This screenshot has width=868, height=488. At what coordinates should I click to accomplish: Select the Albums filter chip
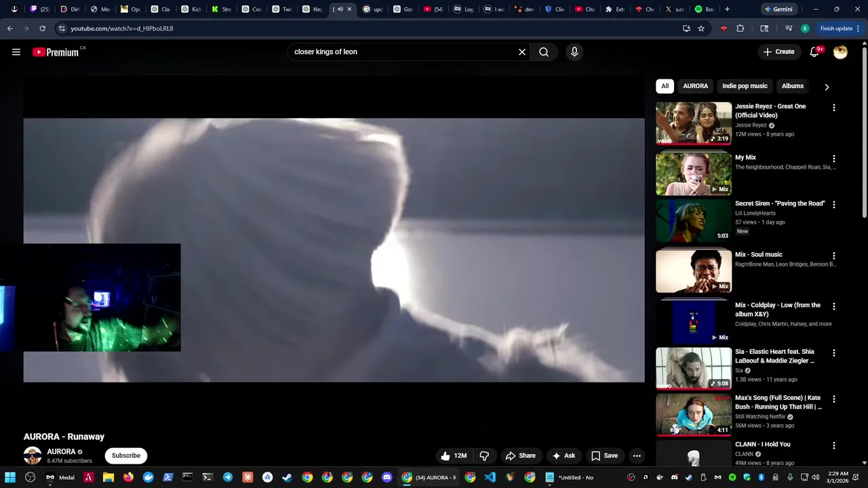pyautogui.click(x=792, y=86)
